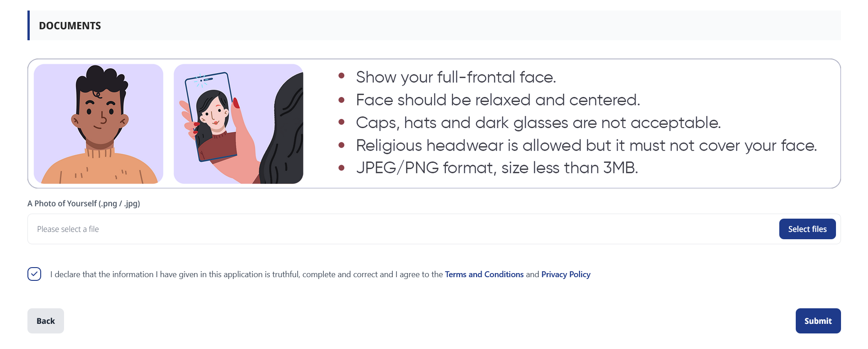The height and width of the screenshot is (349, 868).
Task: Go back with the Back button
Action: (46, 321)
